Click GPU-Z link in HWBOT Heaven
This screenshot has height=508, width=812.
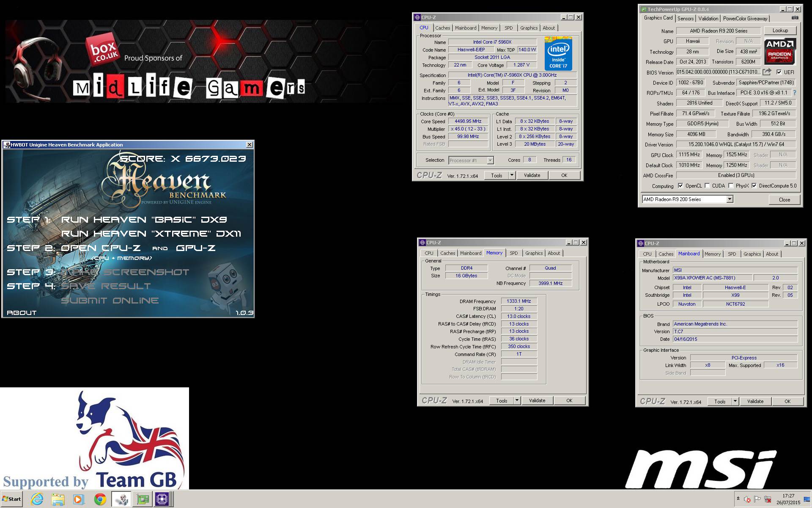pos(195,248)
